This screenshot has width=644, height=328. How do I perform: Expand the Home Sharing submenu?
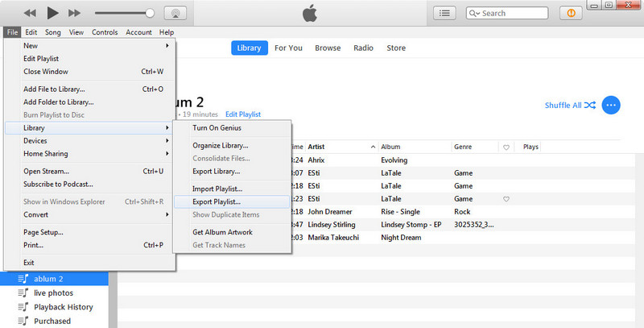pos(89,154)
